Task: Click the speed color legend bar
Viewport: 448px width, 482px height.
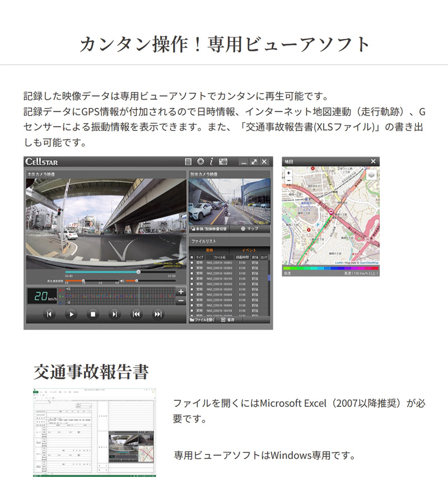Action: tap(331, 268)
